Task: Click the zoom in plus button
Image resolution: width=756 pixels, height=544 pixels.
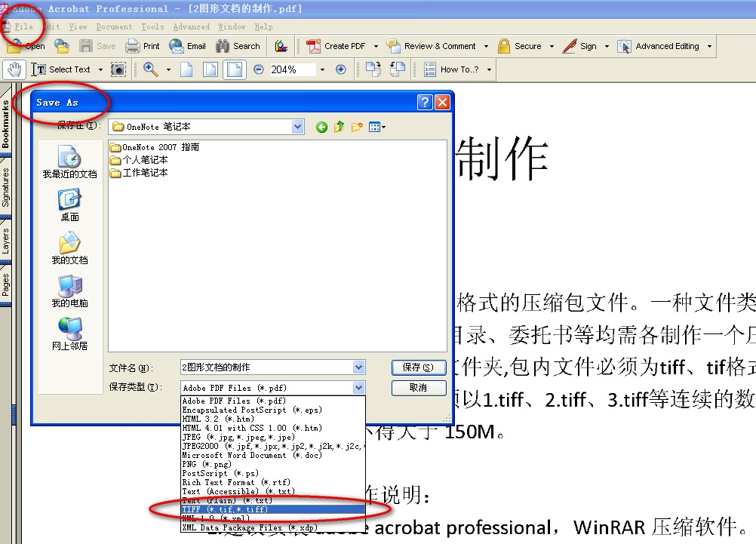Action: click(341, 69)
